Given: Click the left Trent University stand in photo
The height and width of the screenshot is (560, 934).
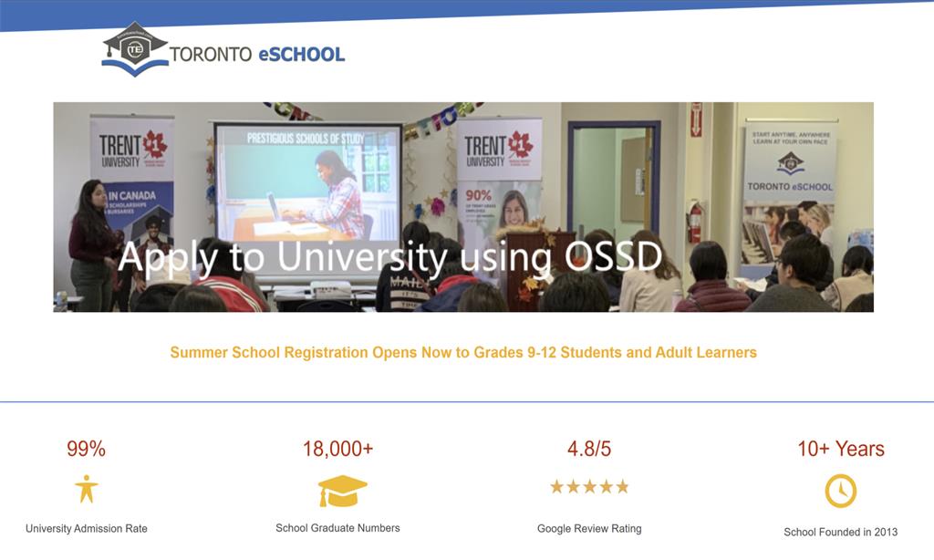Looking at the screenshot, I should click(131, 173).
